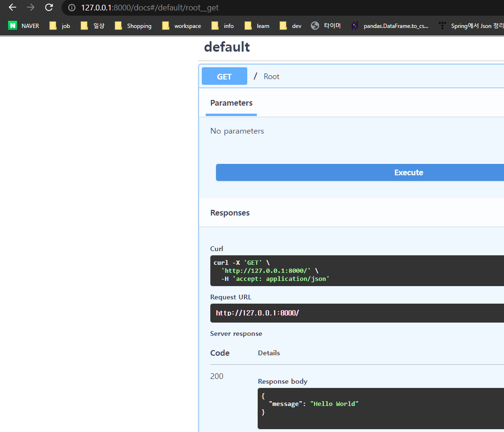The height and width of the screenshot is (432, 504).
Task: Click the "Hello World" response body
Action: coord(334,404)
